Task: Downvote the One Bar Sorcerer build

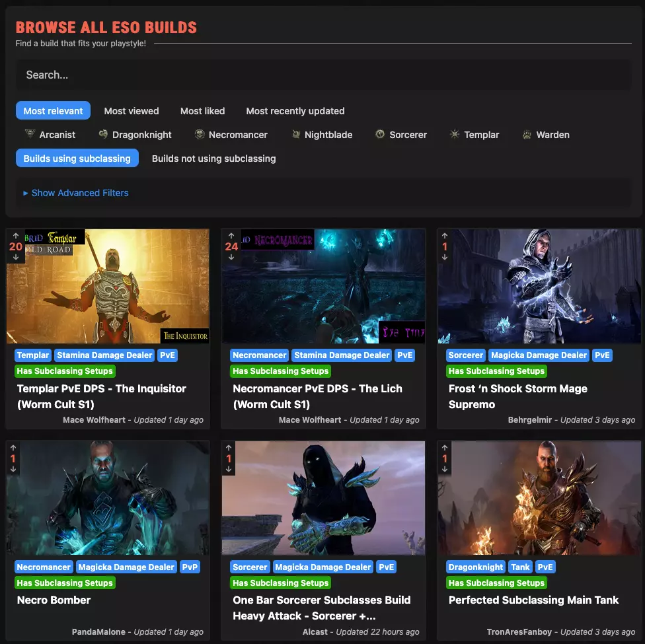Action: 229,469
